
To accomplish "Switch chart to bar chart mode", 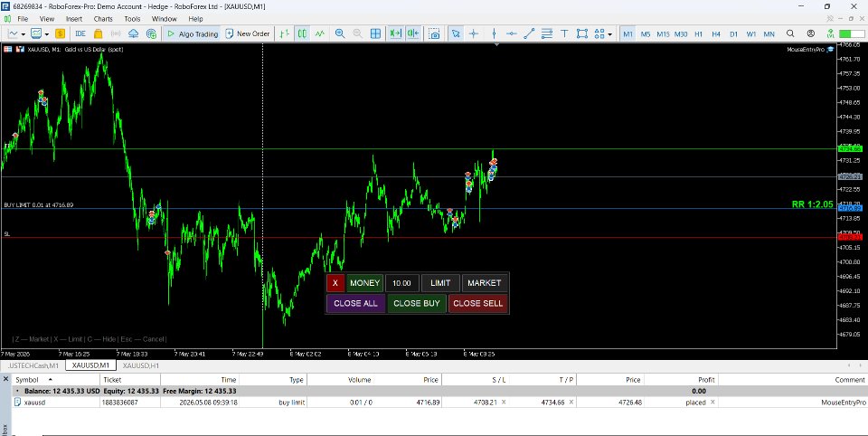I will (284, 33).
